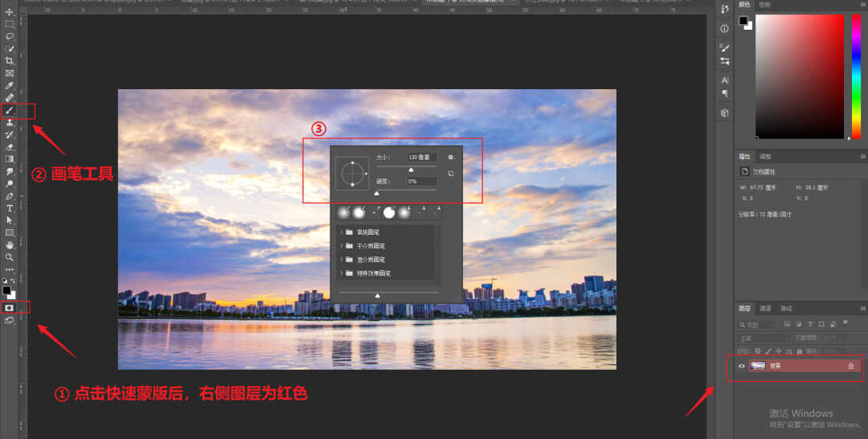Click the create new brush preset button
Image resolution: width=868 pixels, height=439 pixels.
point(451,174)
